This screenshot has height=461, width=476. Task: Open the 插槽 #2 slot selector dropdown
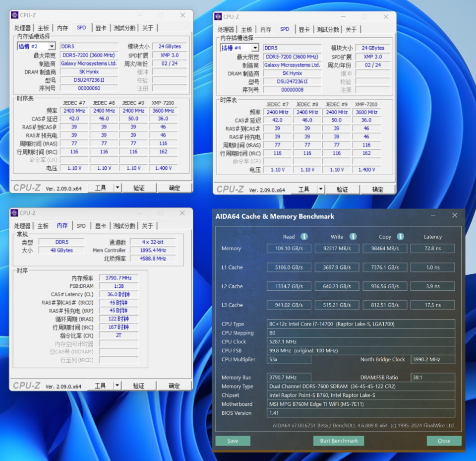pos(52,46)
